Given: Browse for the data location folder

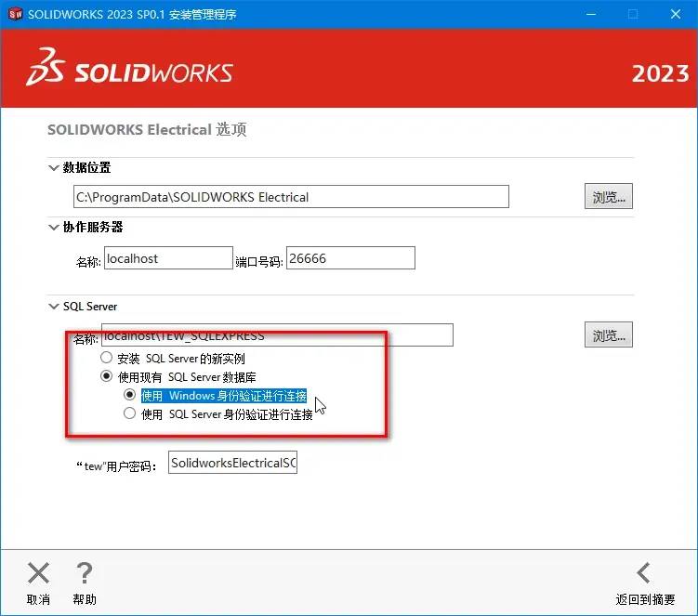Looking at the screenshot, I should [x=609, y=196].
